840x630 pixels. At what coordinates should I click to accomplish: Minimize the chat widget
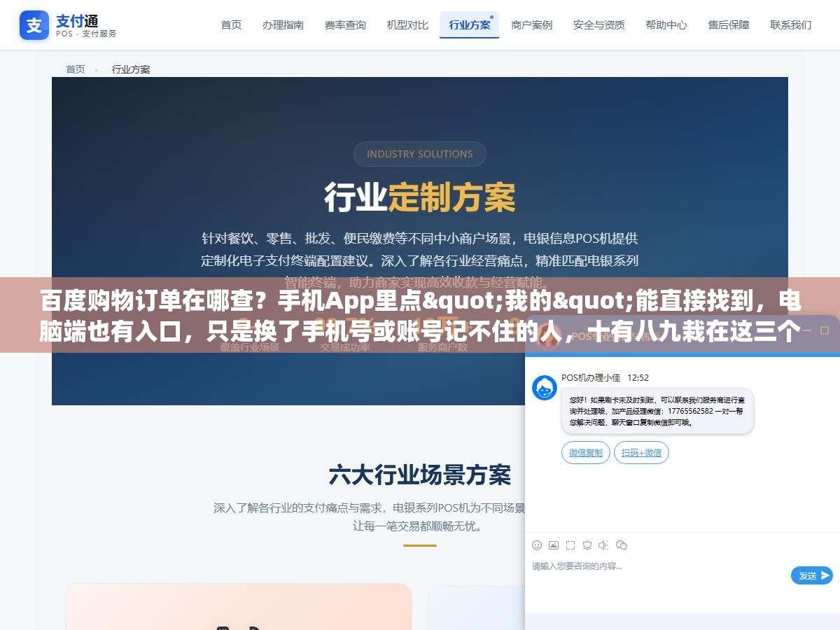point(808,330)
